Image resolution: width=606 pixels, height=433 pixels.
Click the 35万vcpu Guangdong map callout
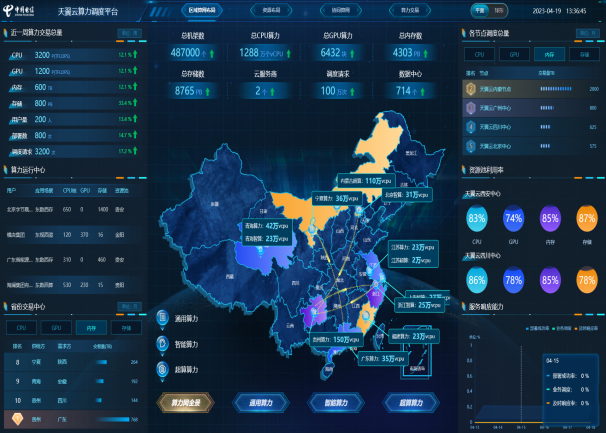pos(383,358)
